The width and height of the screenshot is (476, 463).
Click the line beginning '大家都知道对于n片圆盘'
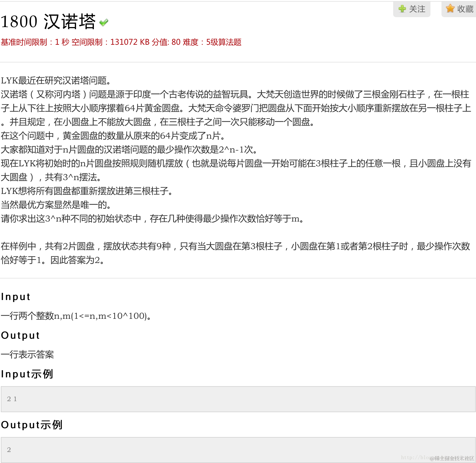[129, 149]
